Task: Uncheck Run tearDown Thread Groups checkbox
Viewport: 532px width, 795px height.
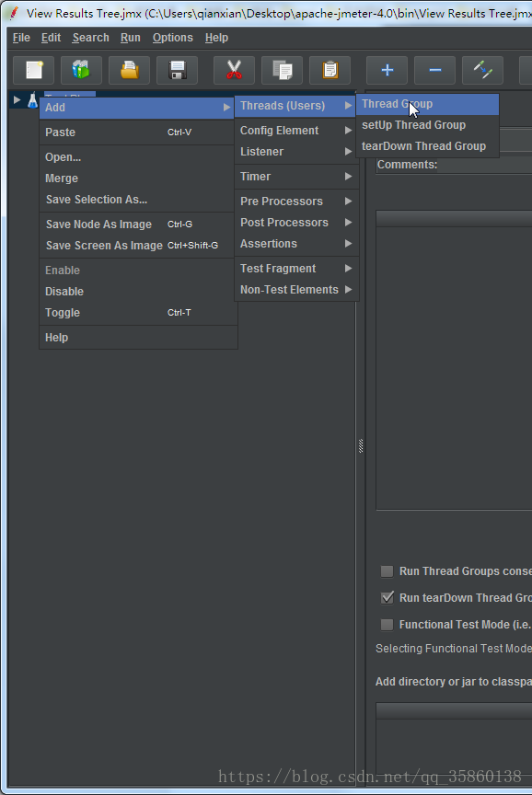Action: (x=387, y=598)
